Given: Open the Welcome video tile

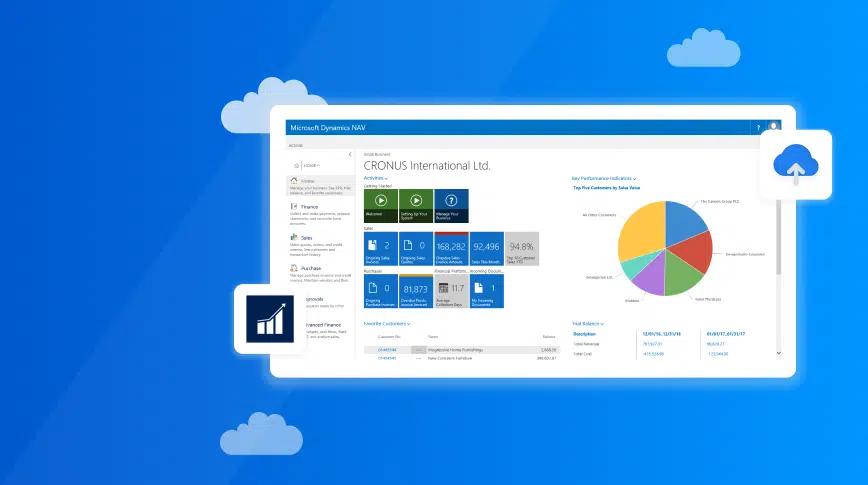Looking at the screenshot, I should [380, 205].
